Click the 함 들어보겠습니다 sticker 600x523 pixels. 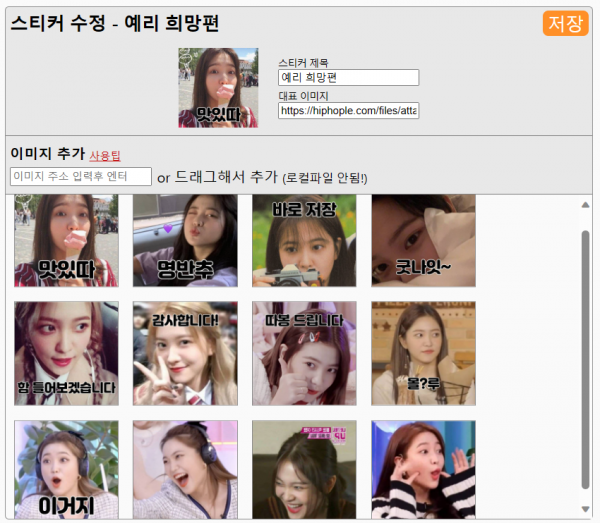[66, 353]
